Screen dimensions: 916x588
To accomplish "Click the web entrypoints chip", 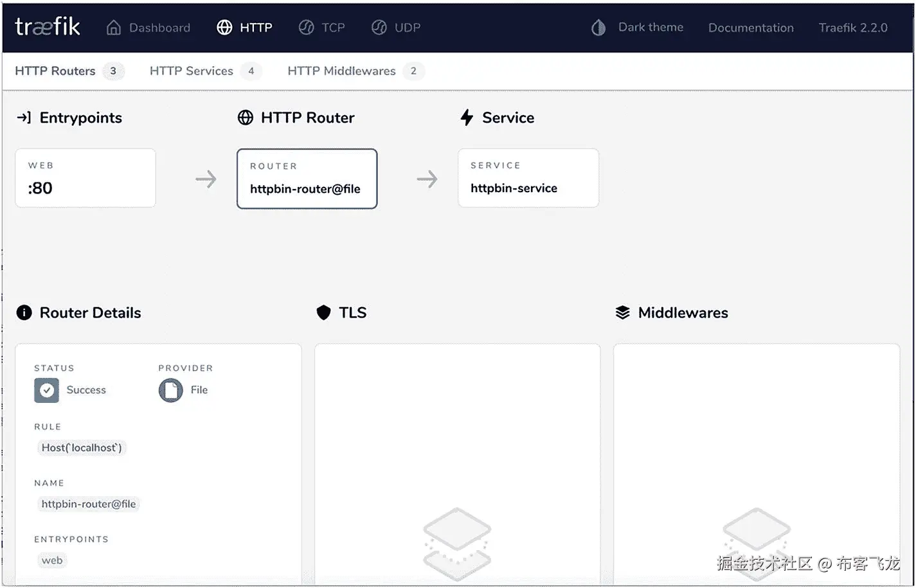I will [52, 560].
